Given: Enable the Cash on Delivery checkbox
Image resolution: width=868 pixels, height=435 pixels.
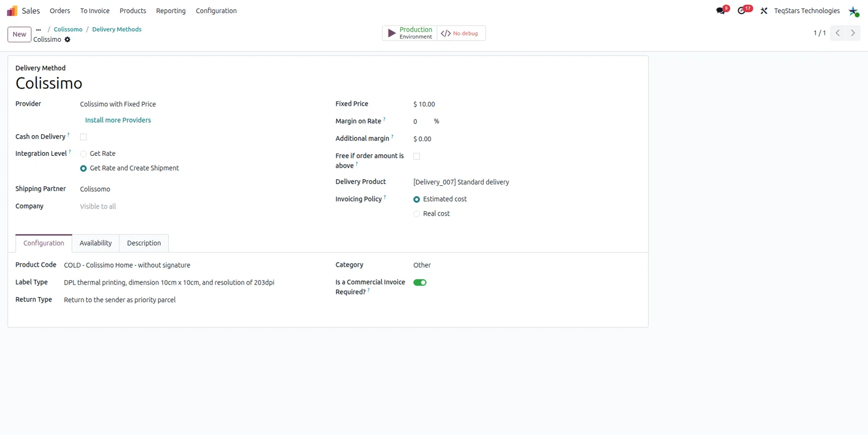Looking at the screenshot, I should click(x=84, y=137).
